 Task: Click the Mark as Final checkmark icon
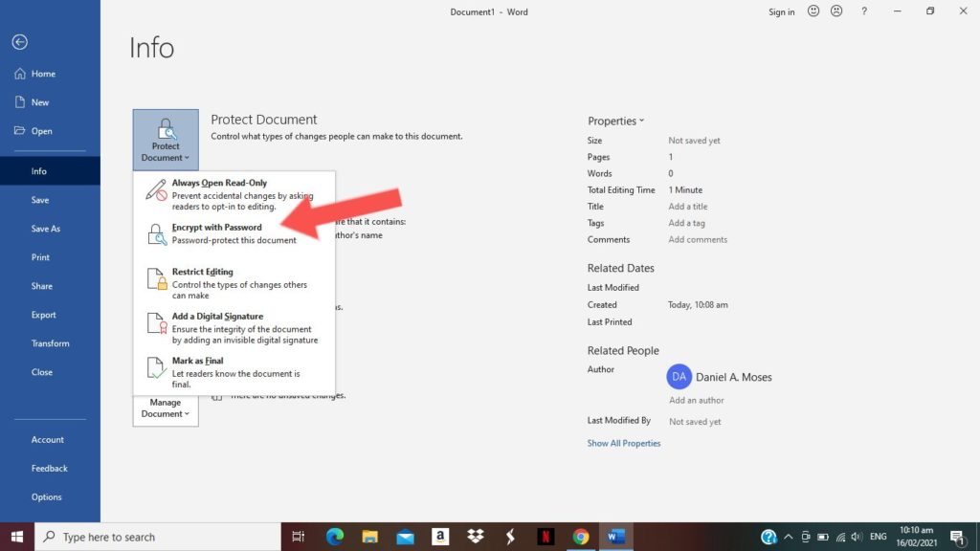pyautogui.click(x=157, y=367)
